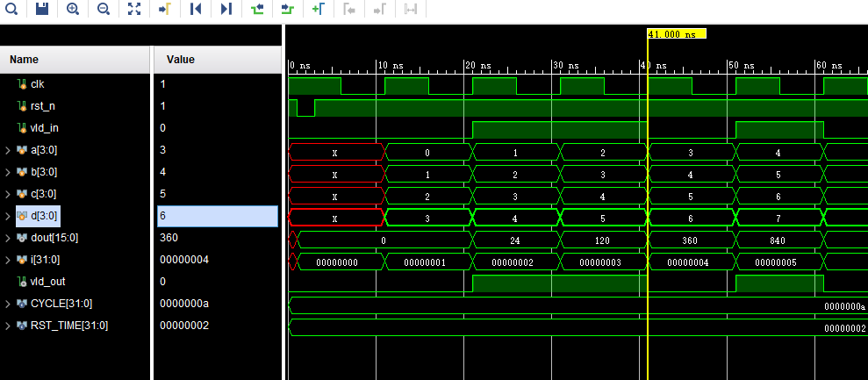
Task: Jump to the previous transition
Action: (x=257, y=9)
